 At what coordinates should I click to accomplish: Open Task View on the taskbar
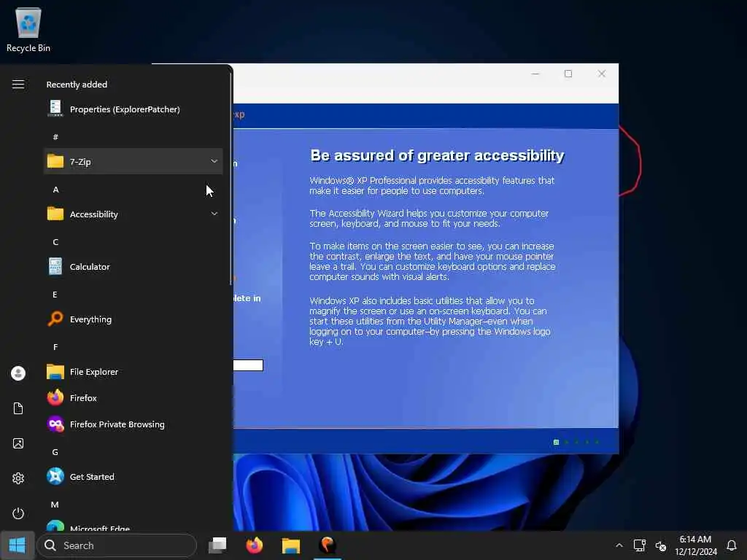(x=217, y=545)
